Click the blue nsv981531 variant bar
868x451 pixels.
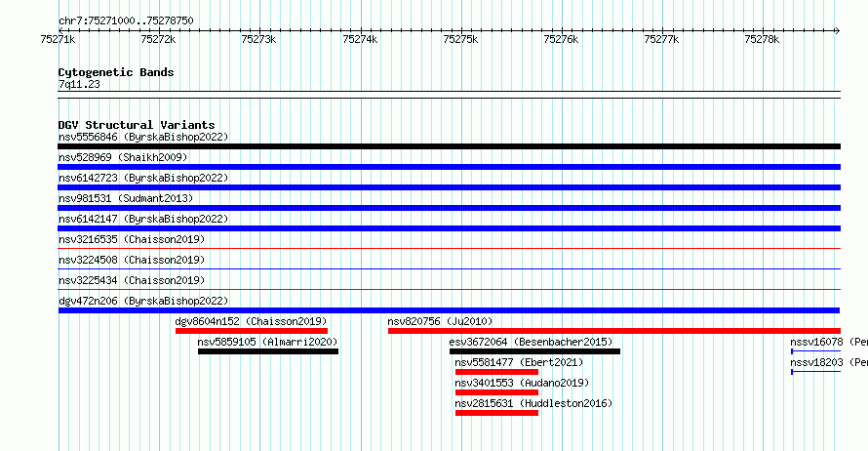pos(449,208)
